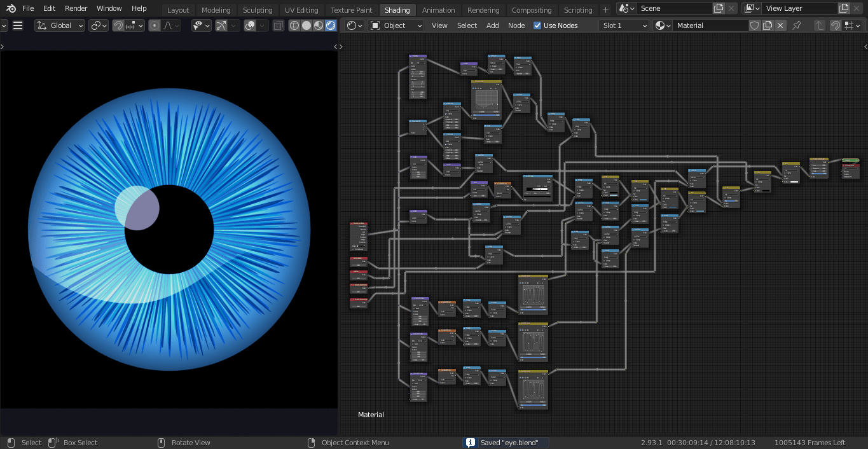Open the Slot 1 material slot dropdown

[623, 25]
